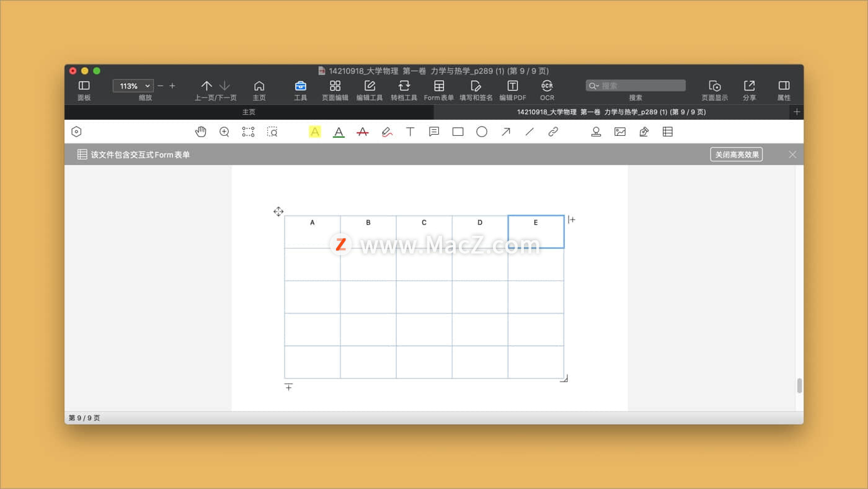Screen dimensions: 868x489
Task: Select the image insert tool
Action: 620,132
